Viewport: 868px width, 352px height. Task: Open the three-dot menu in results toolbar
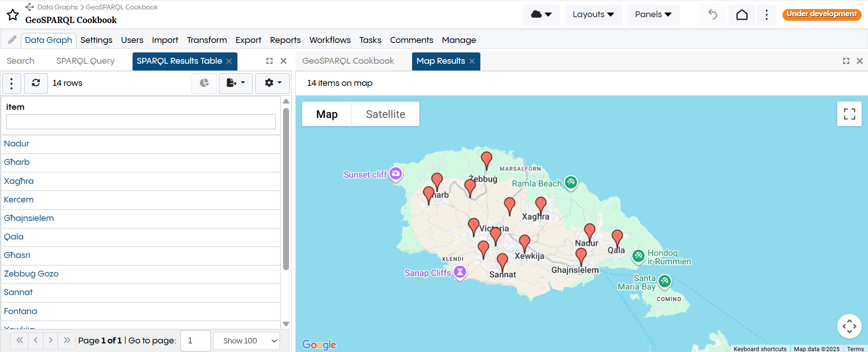click(12, 83)
